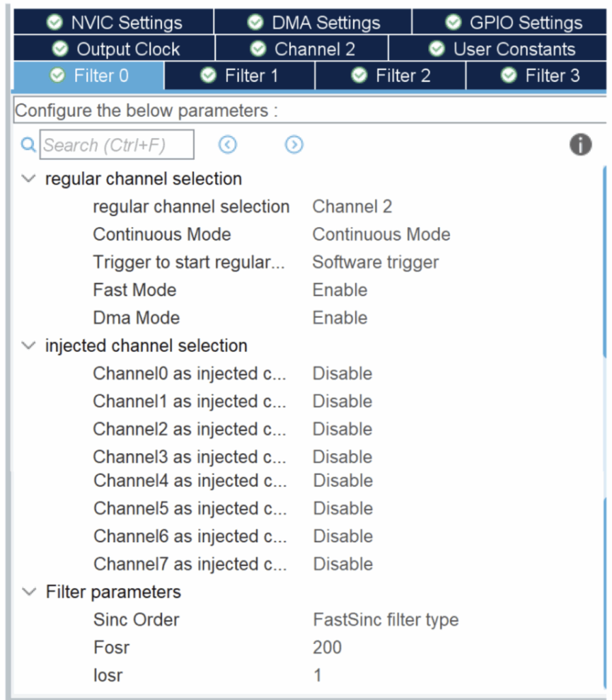Select the Dma Mode Enable value
The width and height of the screenshot is (612, 700).
[339, 318]
